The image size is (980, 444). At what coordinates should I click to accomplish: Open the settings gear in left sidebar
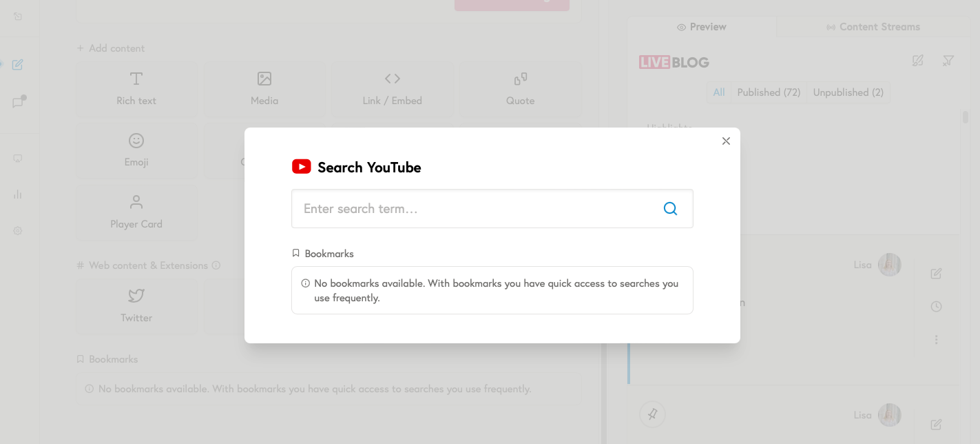[x=18, y=231]
